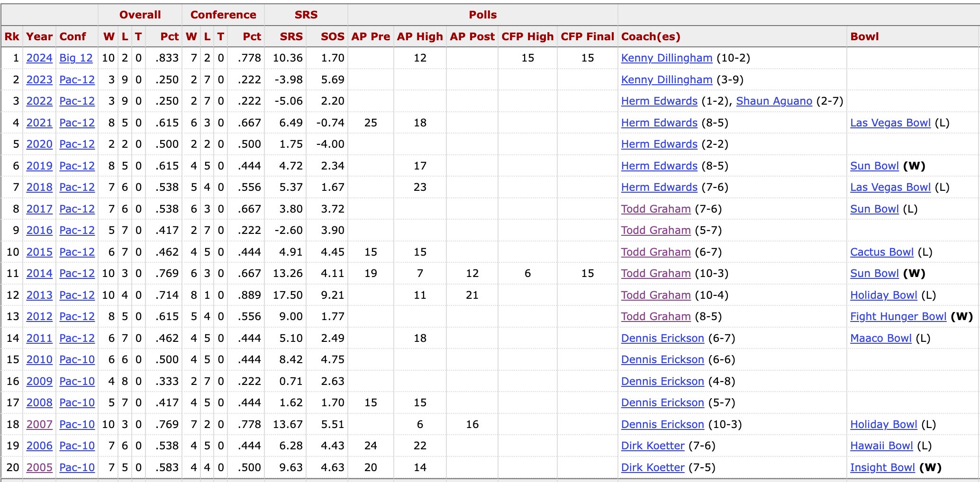Click the Insight Bowl link
Viewport: 980px width, 482px height.
[882, 467]
